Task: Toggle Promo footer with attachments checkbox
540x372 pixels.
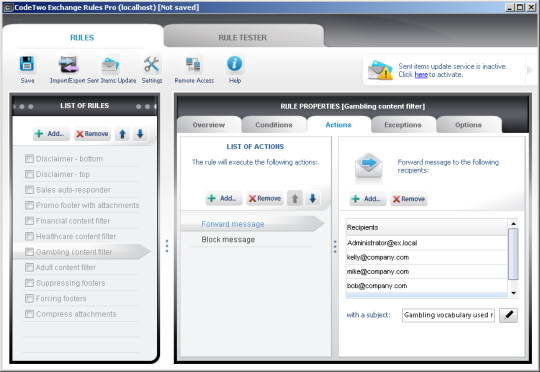Action: coord(29,205)
